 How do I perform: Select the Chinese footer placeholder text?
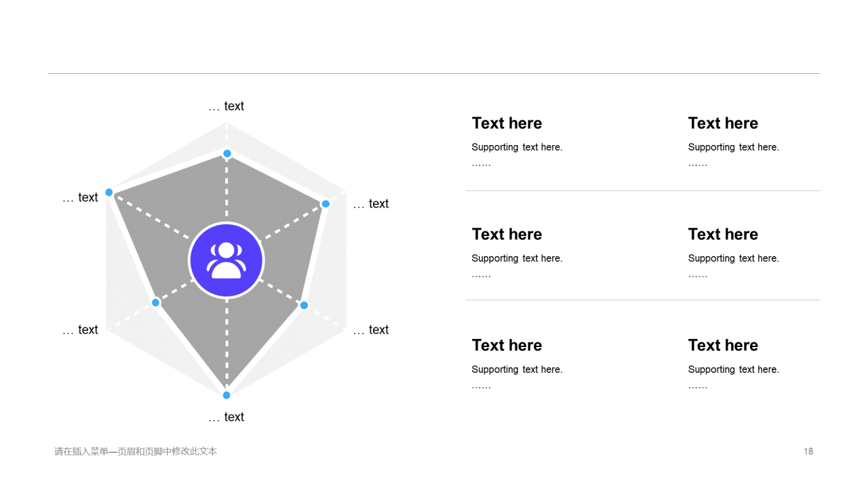pyautogui.click(x=136, y=451)
